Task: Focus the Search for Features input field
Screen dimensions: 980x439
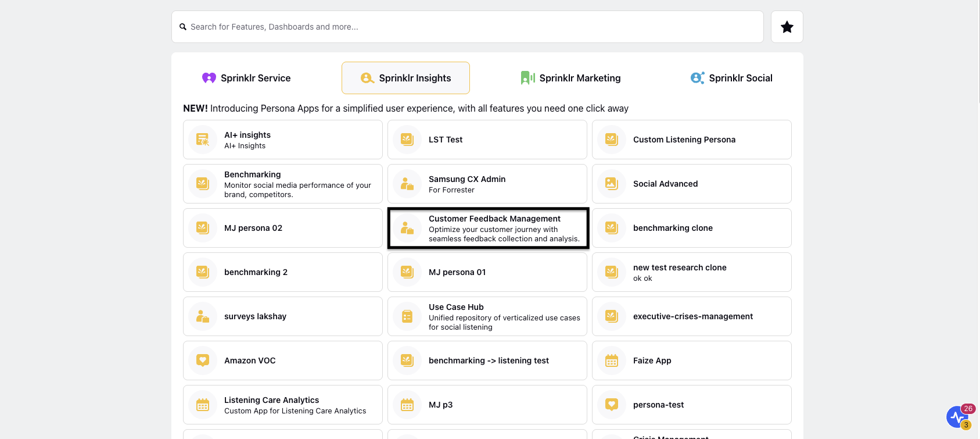Action: pos(468,27)
